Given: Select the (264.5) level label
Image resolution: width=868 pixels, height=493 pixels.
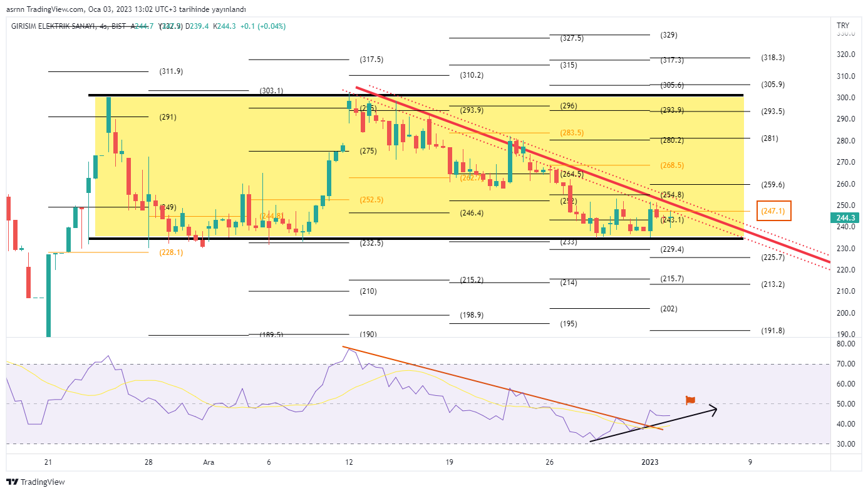Looking at the screenshot, I should point(572,174).
